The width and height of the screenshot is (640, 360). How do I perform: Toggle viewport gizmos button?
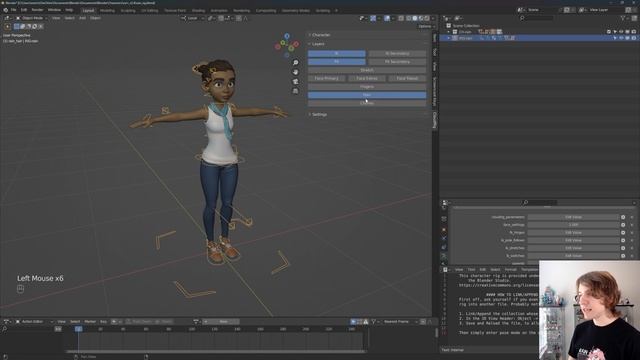[x=373, y=18]
